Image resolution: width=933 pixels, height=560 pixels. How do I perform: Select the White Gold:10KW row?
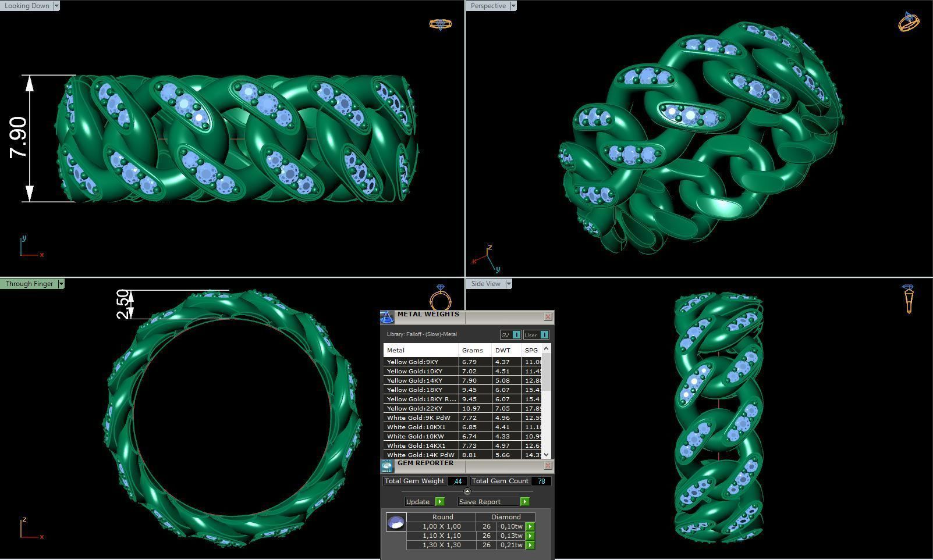pyautogui.click(x=463, y=436)
